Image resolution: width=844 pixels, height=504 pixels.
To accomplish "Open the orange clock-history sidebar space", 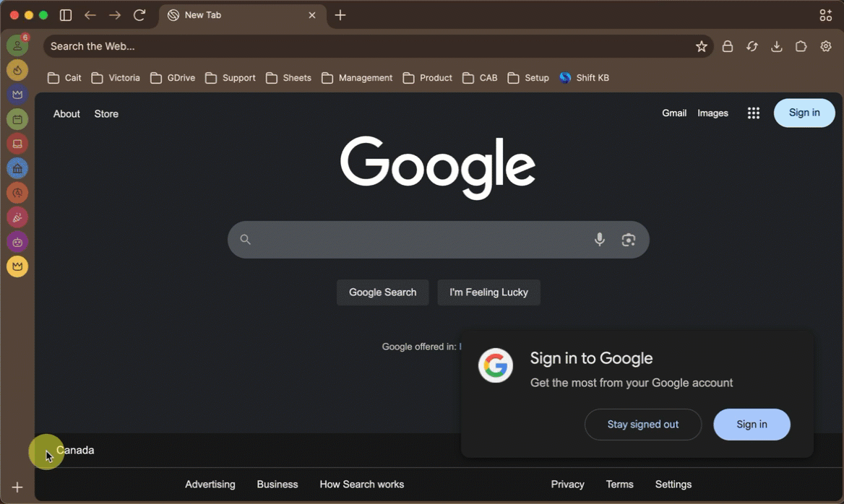I will tap(17, 193).
